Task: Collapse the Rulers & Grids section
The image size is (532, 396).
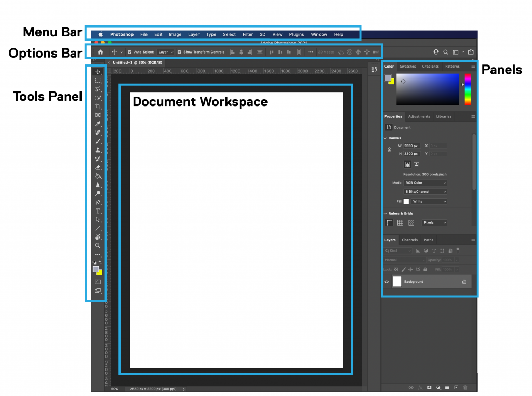Action: pos(385,214)
